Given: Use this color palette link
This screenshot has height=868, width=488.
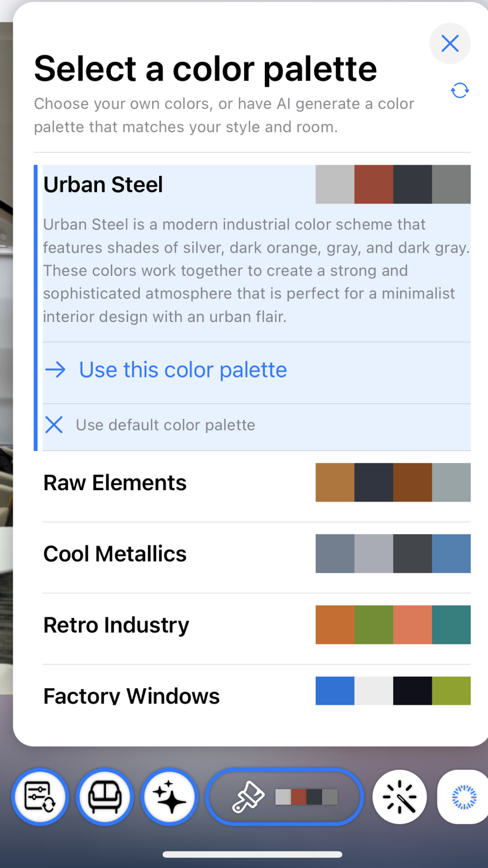Looking at the screenshot, I should click(x=183, y=370).
